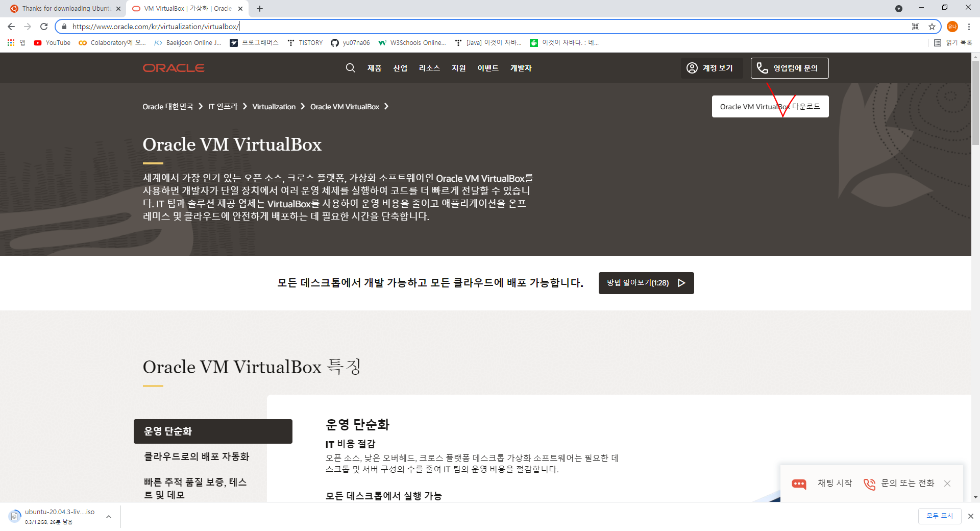The image size is (980, 531).
Task: Open the W3Schools Online bookmark
Action: pyautogui.click(x=412, y=43)
